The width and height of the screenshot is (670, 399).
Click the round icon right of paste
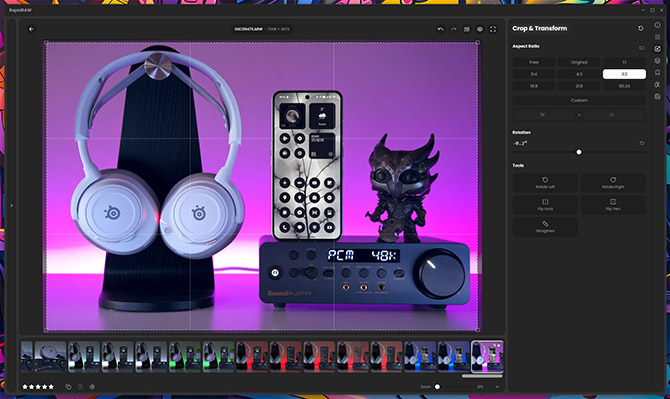coord(92,387)
